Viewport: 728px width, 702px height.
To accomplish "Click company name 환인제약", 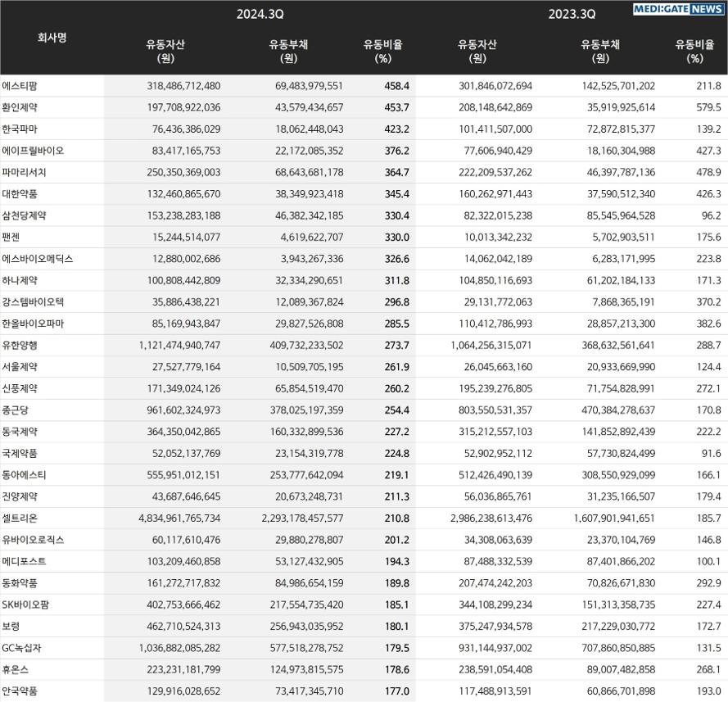I will tap(20, 107).
